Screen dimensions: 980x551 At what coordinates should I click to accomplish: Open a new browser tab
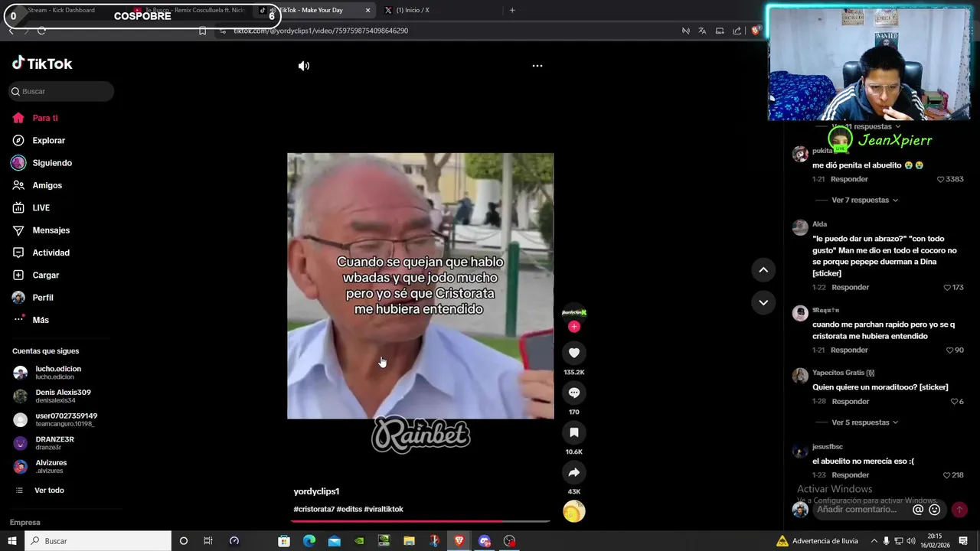[x=512, y=10]
